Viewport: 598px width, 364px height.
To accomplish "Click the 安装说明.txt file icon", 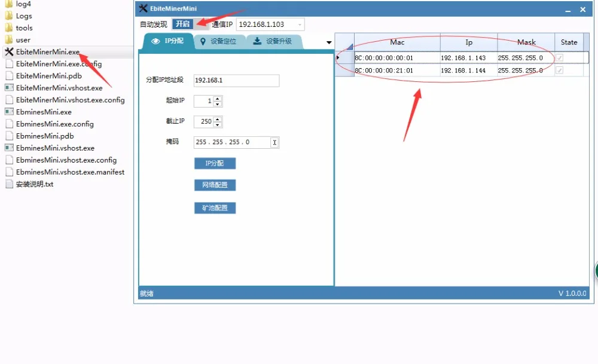I will (x=9, y=183).
